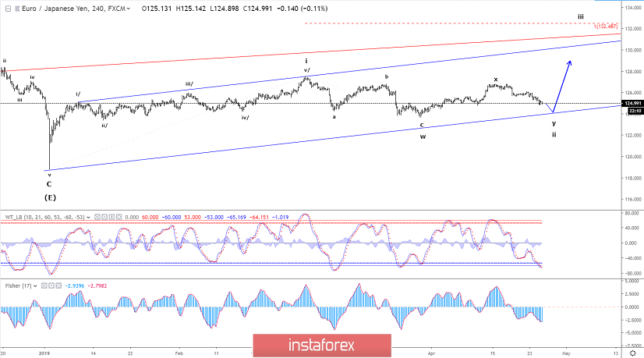Image resolution: width=644 pixels, height=358 pixels.
Task: Click the blue −60.000 WT_LB value
Action: [x=172, y=217]
